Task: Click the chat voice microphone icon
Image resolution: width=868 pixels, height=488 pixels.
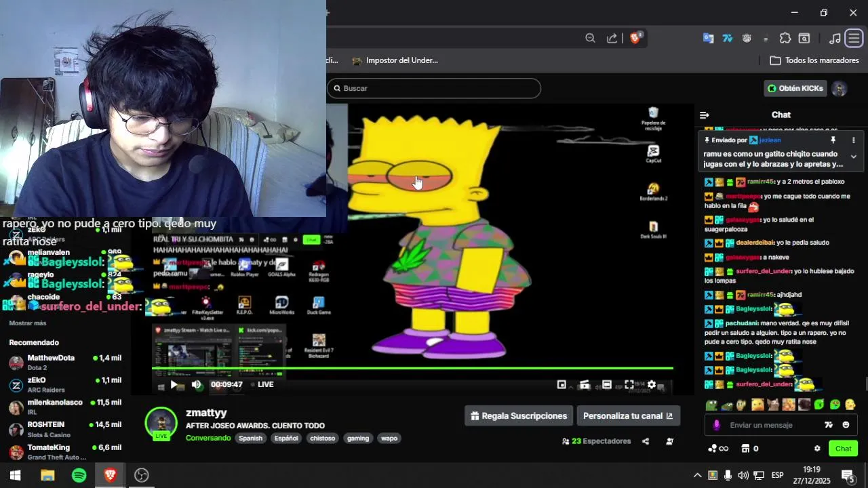Action: (717, 425)
